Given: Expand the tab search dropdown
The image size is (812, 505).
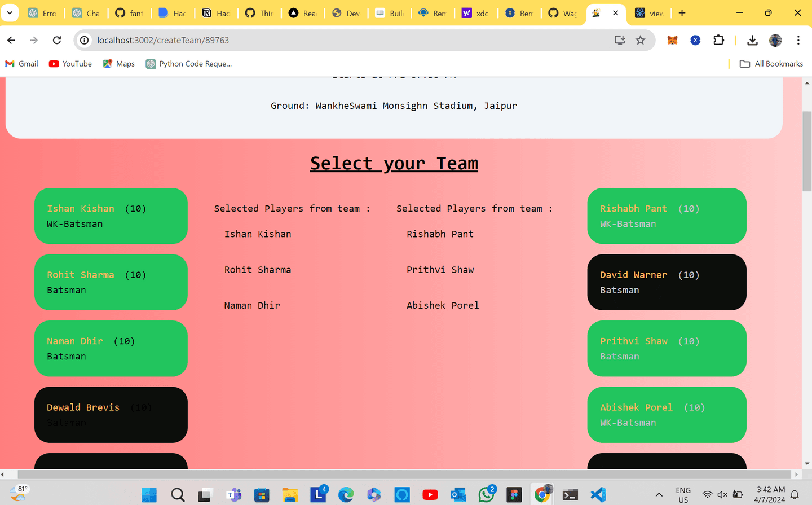Looking at the screenshot, I should (10, 13).
